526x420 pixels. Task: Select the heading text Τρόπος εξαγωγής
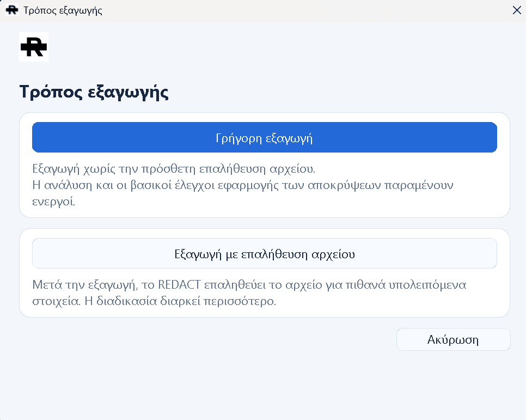tap(94, 92)
